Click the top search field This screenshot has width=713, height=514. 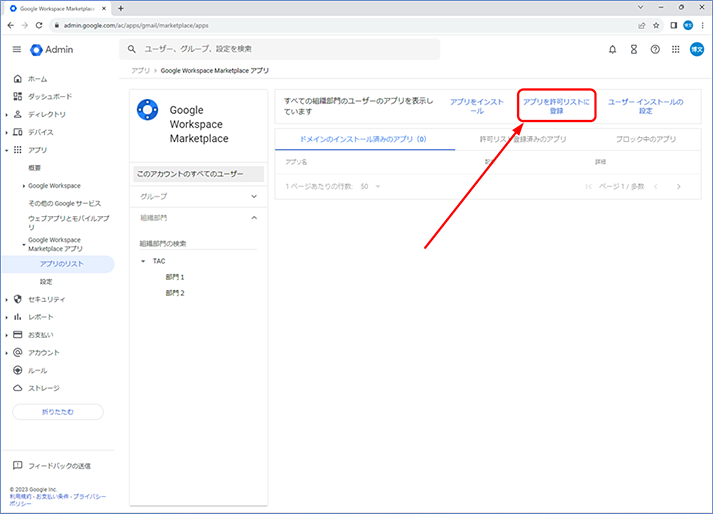280,49
